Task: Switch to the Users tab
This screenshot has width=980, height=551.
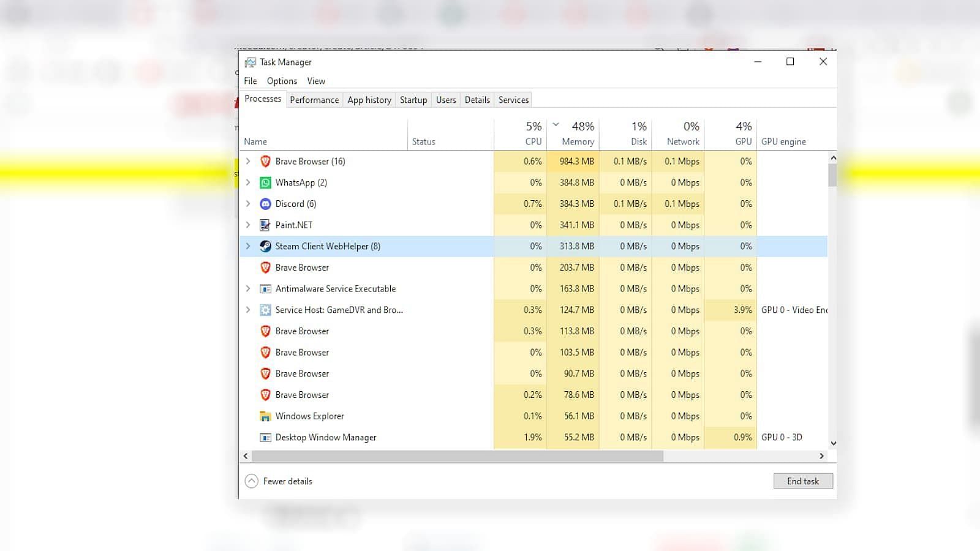Action: pyautogui.click(x=446, y=100)
